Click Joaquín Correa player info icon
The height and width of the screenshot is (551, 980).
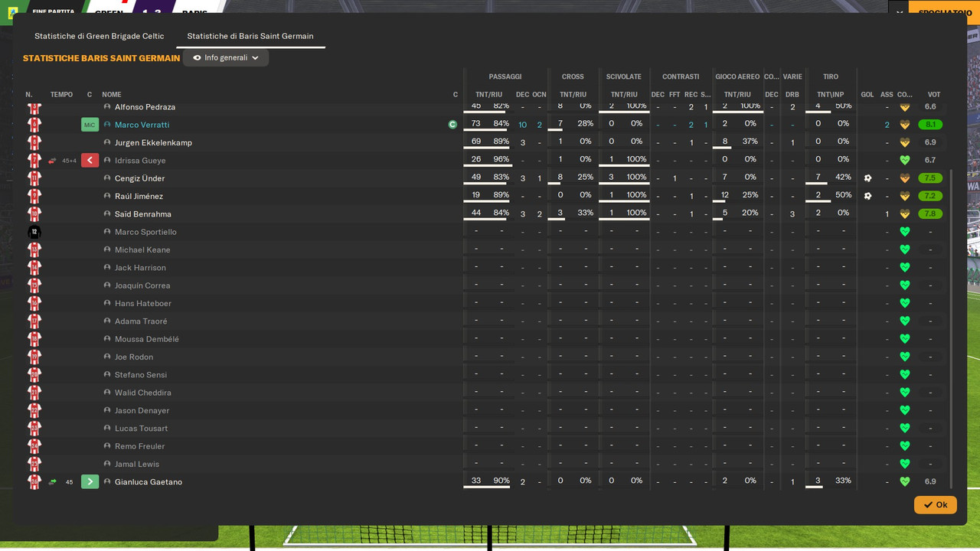click(107, 285)
